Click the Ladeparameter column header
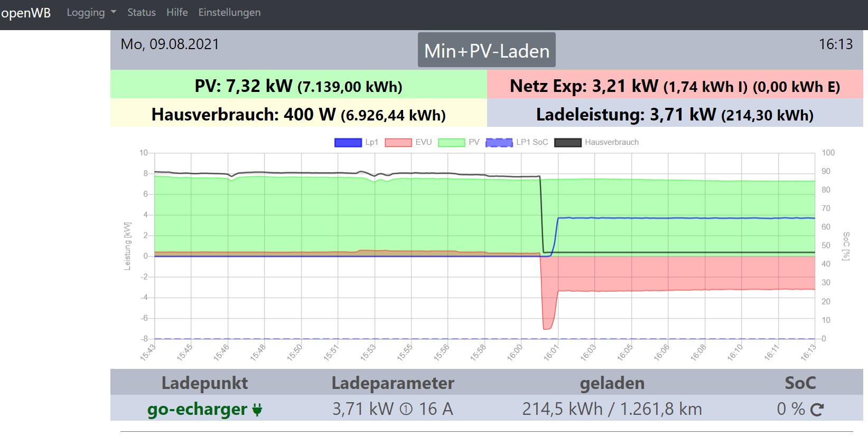 point(393,383)
